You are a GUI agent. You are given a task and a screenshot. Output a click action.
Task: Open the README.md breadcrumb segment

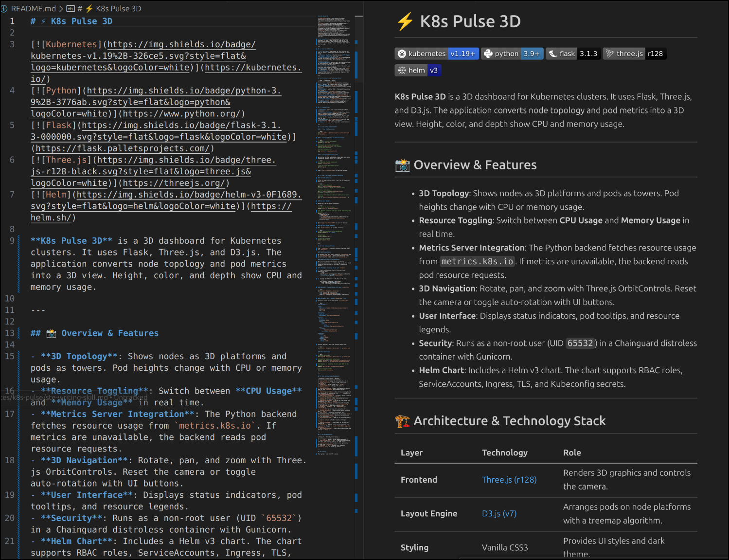coord(33,8)
